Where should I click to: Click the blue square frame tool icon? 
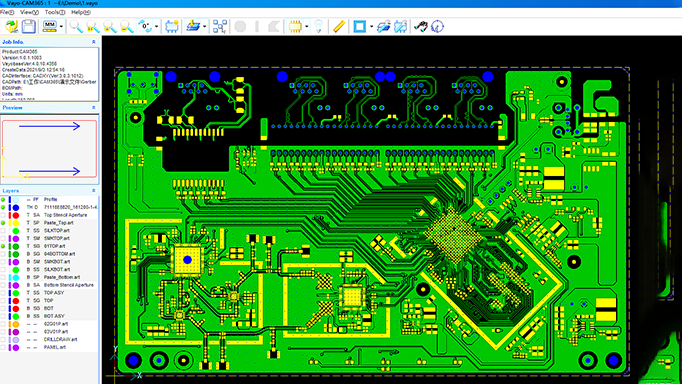360,27
